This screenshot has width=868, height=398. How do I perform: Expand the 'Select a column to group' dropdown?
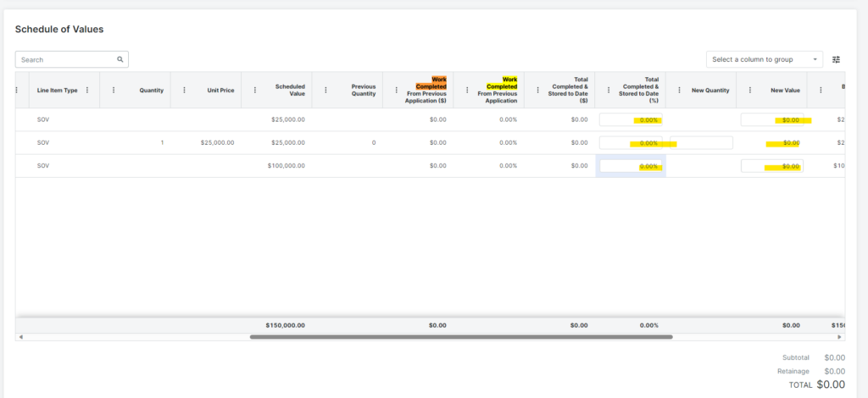[764, 59]
